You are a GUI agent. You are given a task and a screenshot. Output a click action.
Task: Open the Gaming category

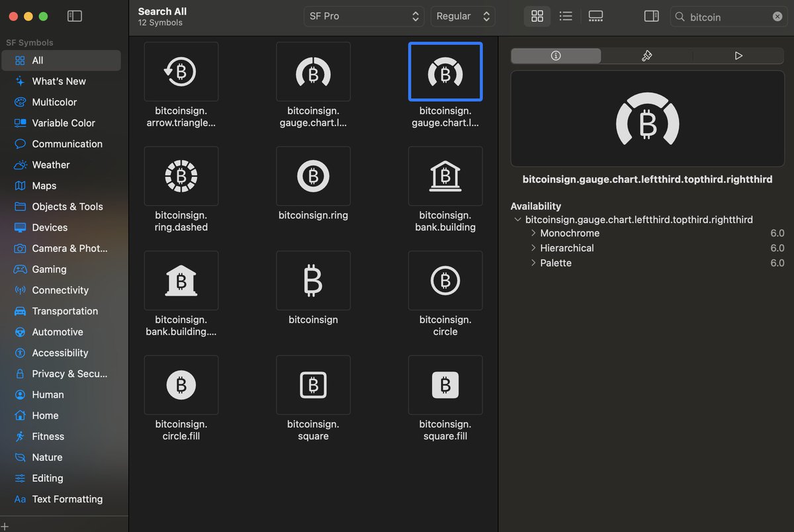(62, 269)
